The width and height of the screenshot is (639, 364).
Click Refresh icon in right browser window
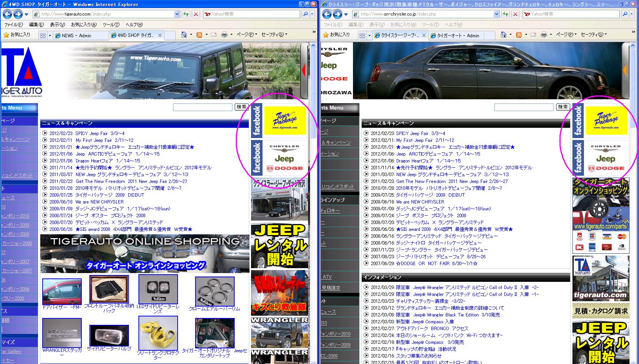(x=505, y=14)
